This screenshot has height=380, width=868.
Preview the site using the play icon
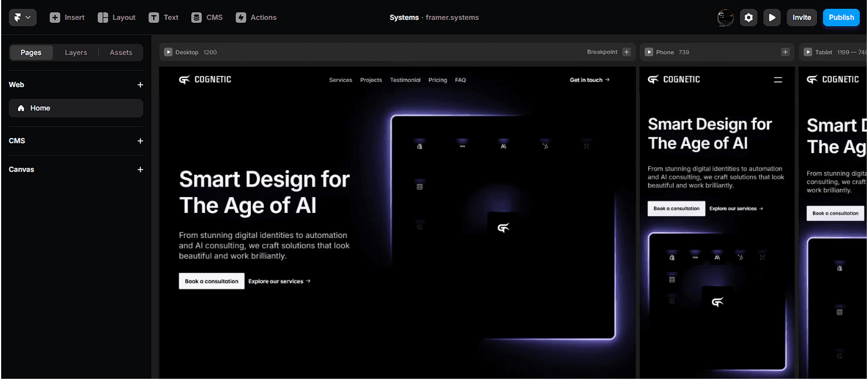click(771, 17)
